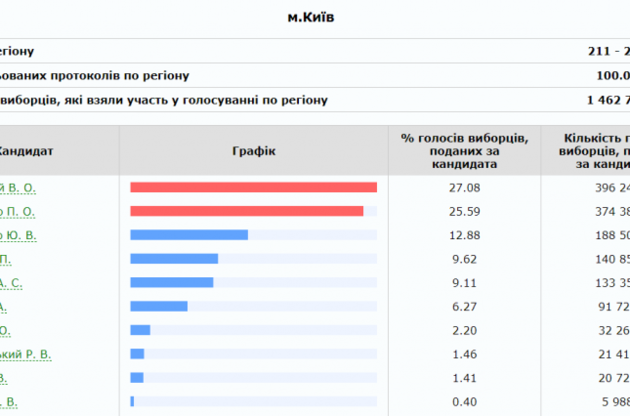Click the blue bar for 12.88% result

click(x=189, y=235)
